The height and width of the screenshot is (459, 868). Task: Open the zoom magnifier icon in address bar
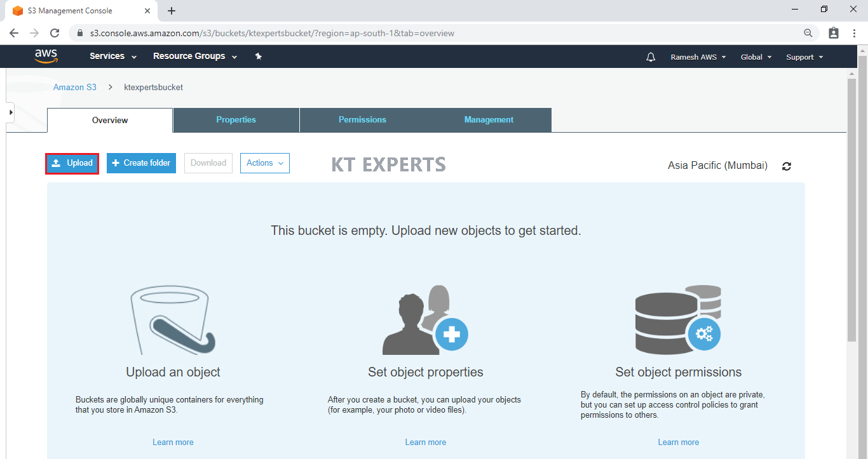tap(808, 33)
